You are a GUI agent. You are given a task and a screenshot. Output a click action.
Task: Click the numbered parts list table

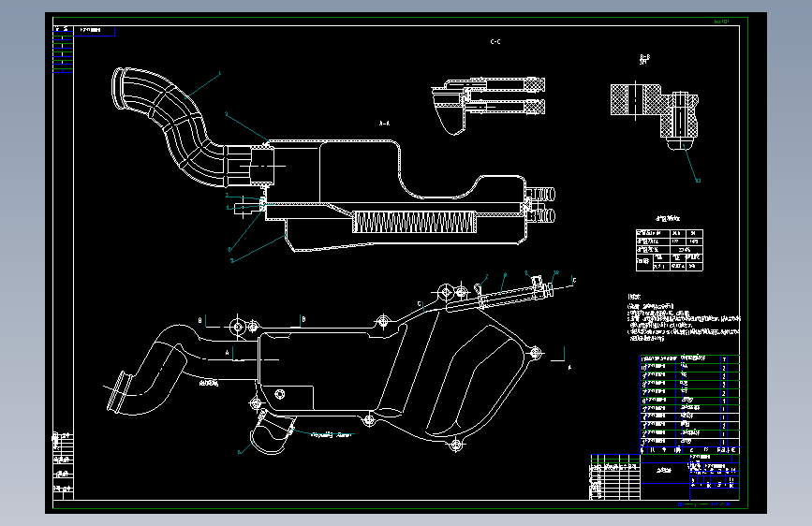[x=690, y=404]
